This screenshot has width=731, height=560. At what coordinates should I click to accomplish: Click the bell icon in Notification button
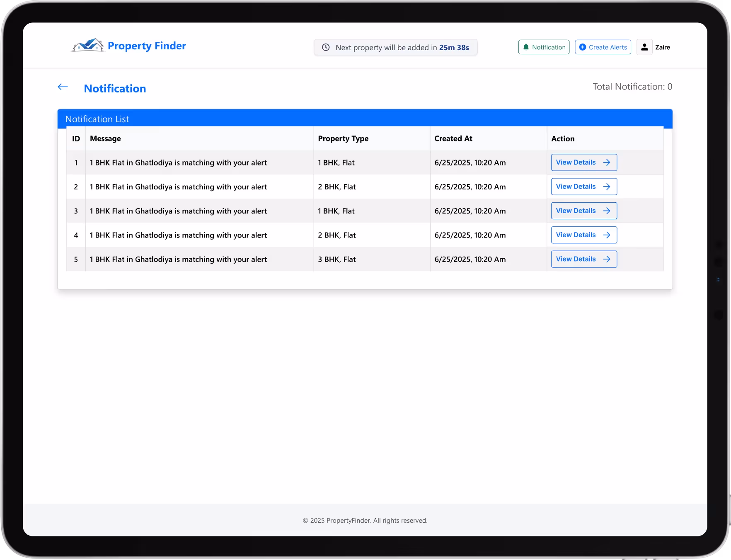click(x=526, y=47)
